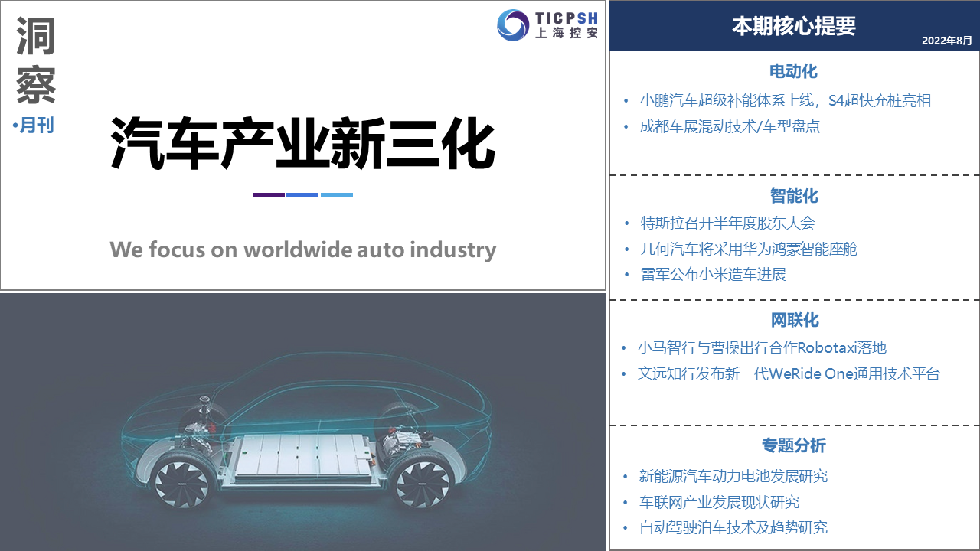Click the 2022年8月 date label
This screenshot has width=980, height=551.
point(946,40)
